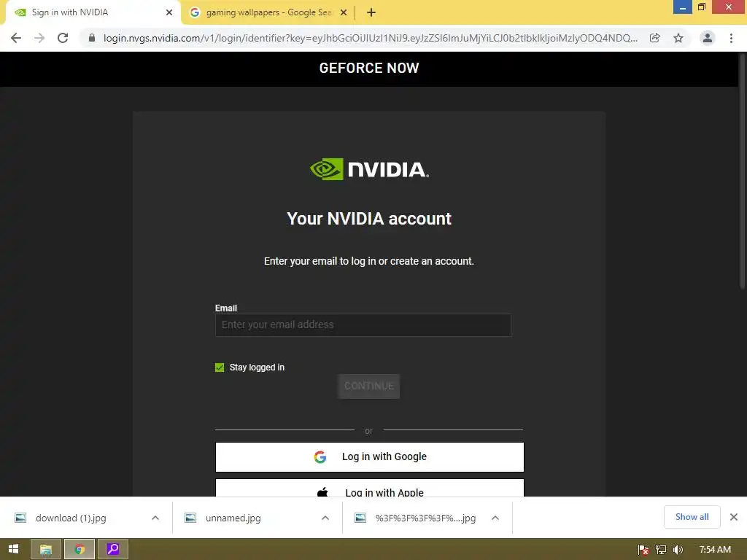Close the Sign in with NVIDIA tab
Viewport: 747px width, 560px height.
[169, 12]
